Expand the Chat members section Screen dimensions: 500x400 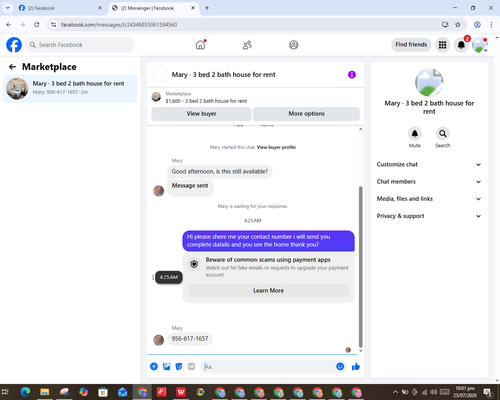tap(429, 182)
